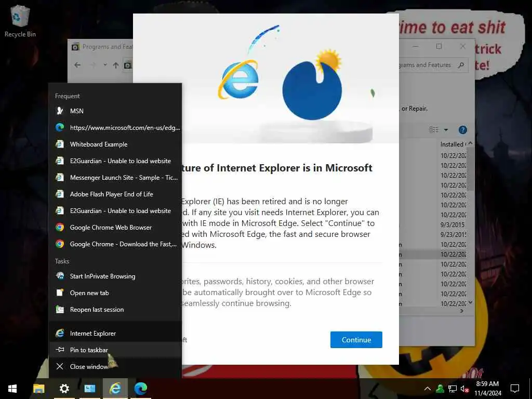Open the view options icon in Programs and Features
This screenshot has height=399, width=532.
434,129
